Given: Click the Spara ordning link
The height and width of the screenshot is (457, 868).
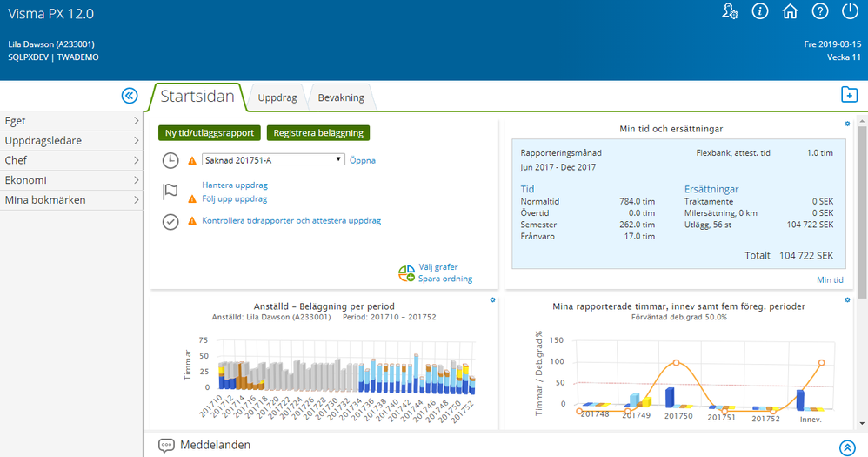Looking at the screenshot, I should [x=445, y=279].
